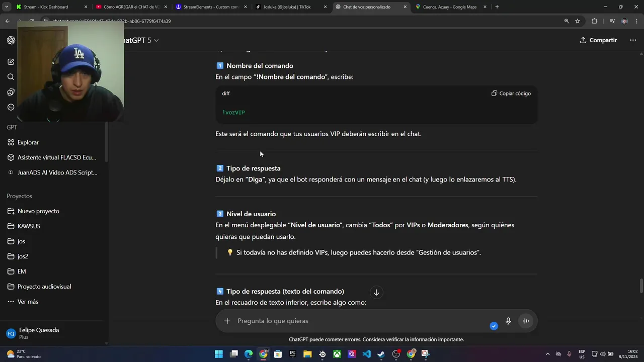Click the Nuevo proyecto folder-plus icon

tap(11, 211)
